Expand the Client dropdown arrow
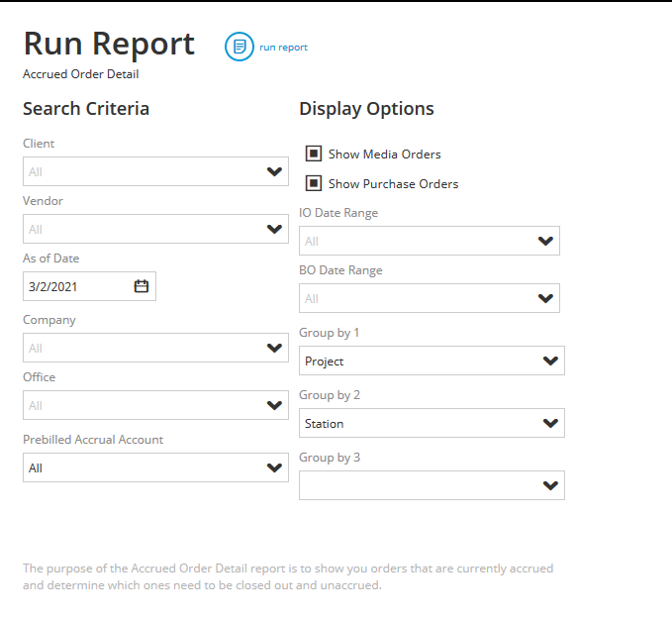The height and width of the screenshot is (620, 672). [275, 172]
